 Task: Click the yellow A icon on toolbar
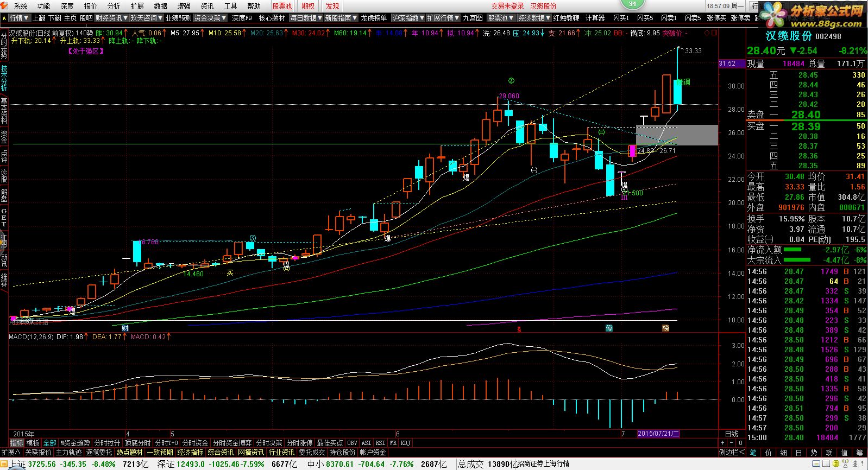tap(4, 18)
